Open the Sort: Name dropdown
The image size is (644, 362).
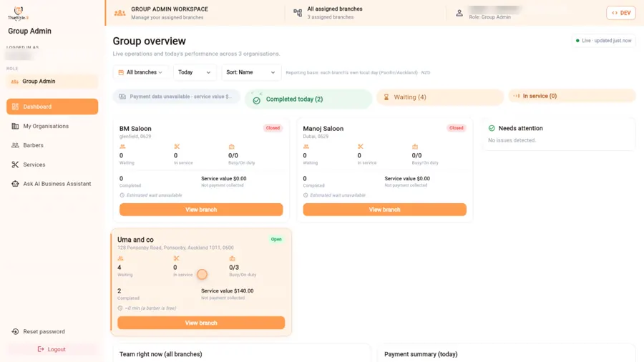tap(251, 72)
